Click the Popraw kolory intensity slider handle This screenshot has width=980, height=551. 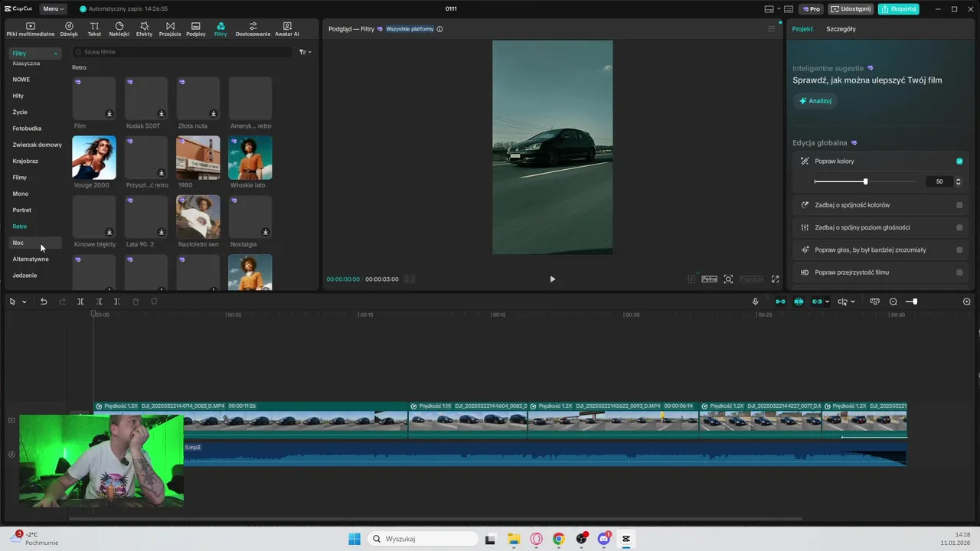pyautogui.click(x=865, y=181)
